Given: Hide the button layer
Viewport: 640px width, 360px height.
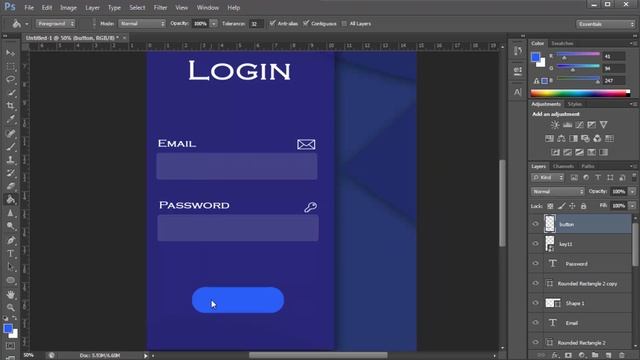Looking at the screenshot, I should [536, 224].
